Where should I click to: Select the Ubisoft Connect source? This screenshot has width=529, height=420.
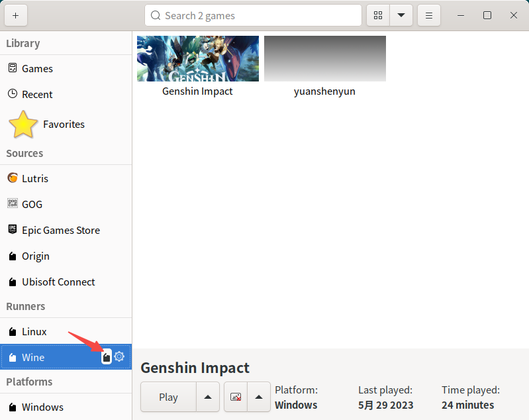click(66, 282)
